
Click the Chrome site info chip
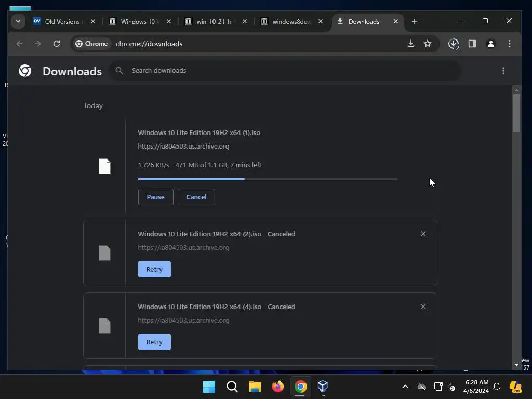pos(91,44)
